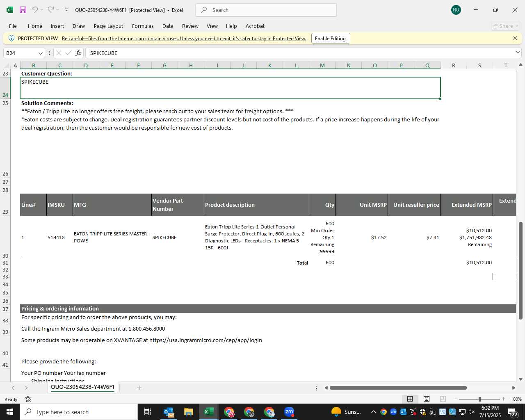
Task: Click the formula bar Cancel X icon
Action: pos(59,53)
